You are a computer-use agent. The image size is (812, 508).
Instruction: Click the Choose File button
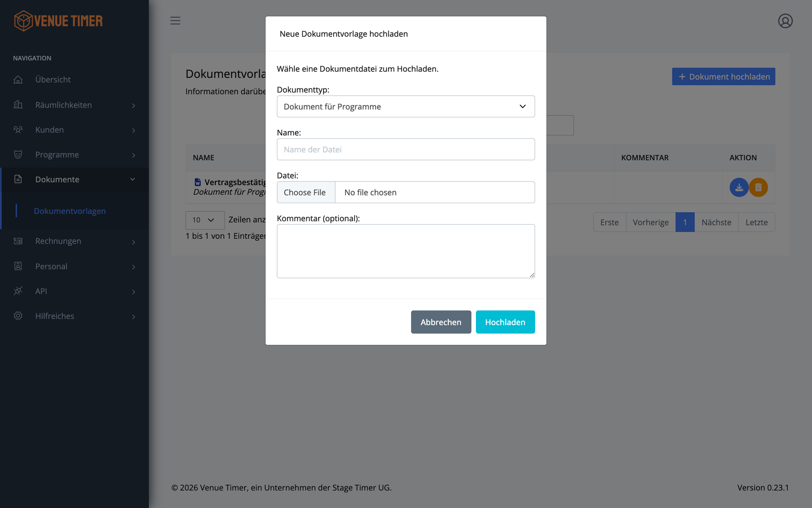pos(305,192)
